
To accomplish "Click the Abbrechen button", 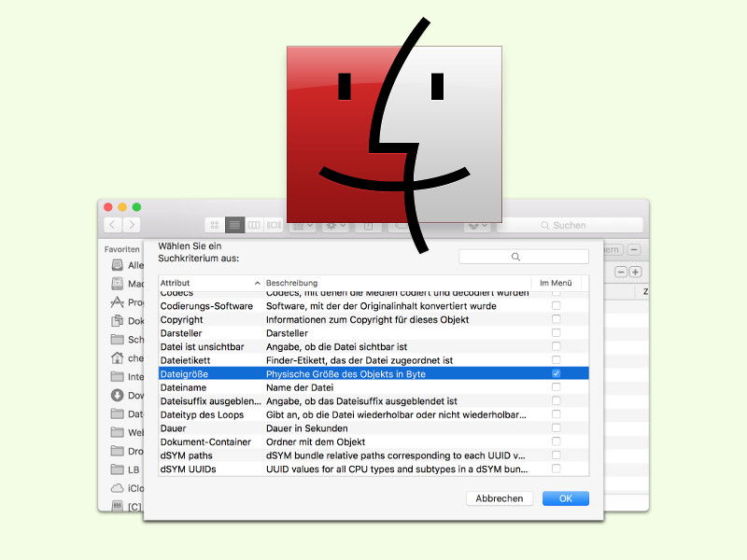I will [x=500, y=498].
